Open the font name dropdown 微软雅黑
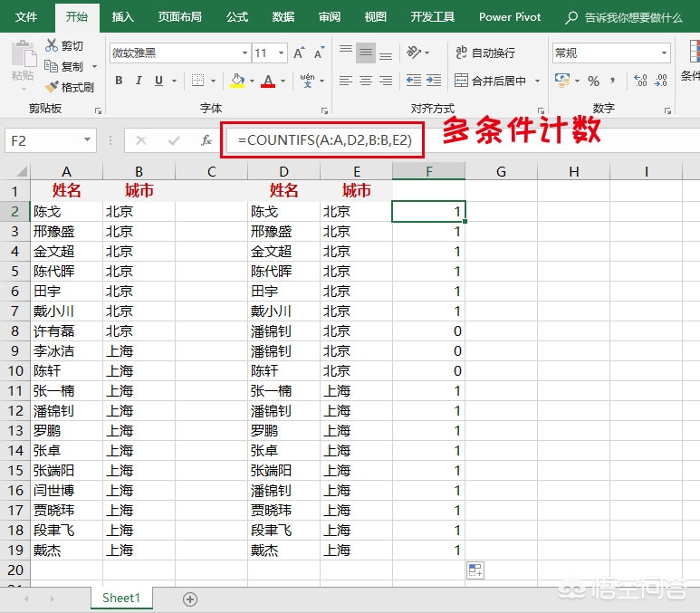This screenshot has height=613, width=700. coord(243,53)
